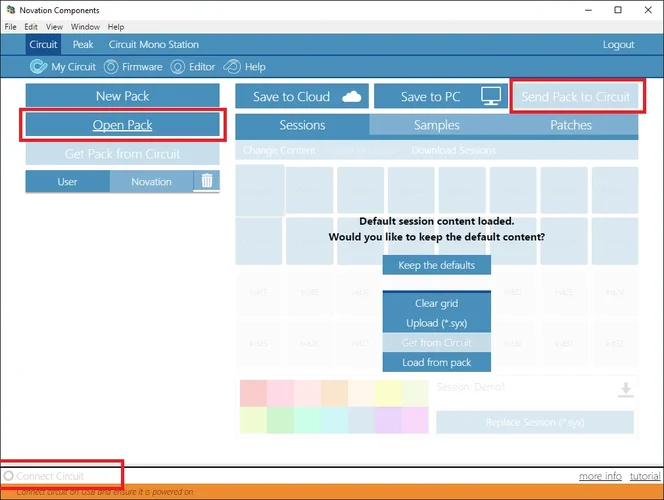Select Load from pack option
The width and height of the screenshot is (664, 500).
(437, 362)
